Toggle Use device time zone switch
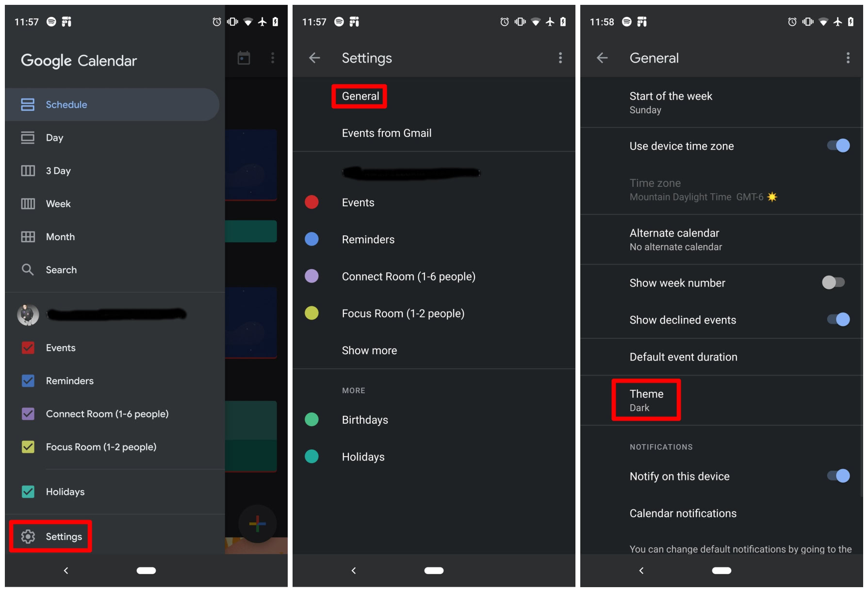 pyautogui.click(x=838, y=146)
